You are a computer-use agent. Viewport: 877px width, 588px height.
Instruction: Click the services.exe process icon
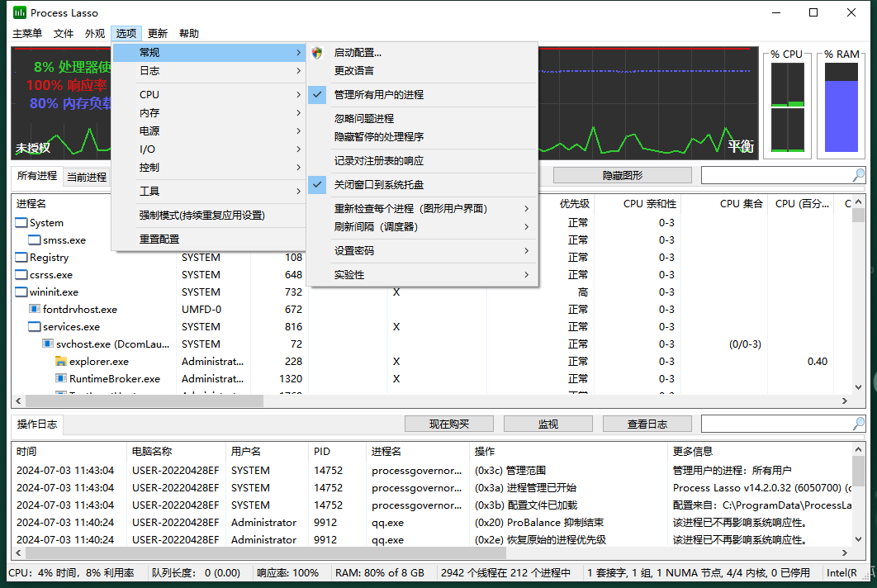[x=35, y=327]
